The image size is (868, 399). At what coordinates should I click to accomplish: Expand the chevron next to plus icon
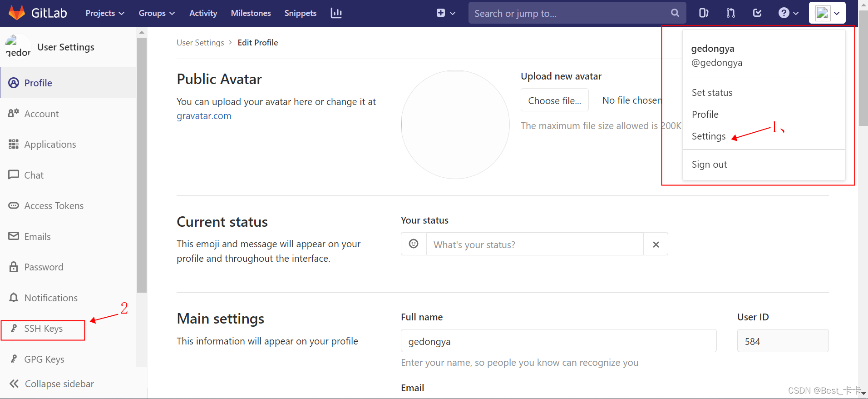453,14
